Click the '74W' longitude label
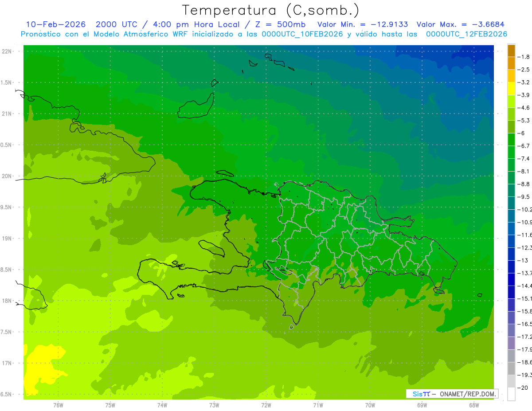Screen dimensions: 532x411 pos(162,405)
